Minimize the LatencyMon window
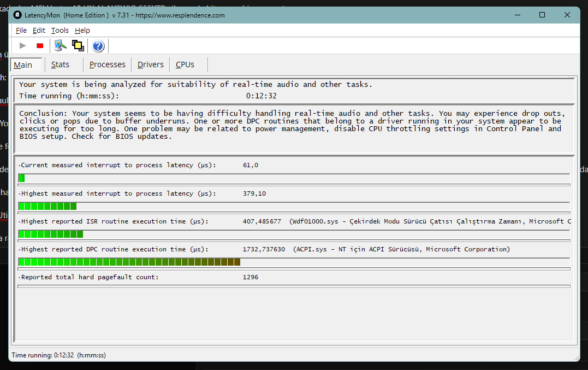Viewport: 588px width, 370px height. pos(518,15)
